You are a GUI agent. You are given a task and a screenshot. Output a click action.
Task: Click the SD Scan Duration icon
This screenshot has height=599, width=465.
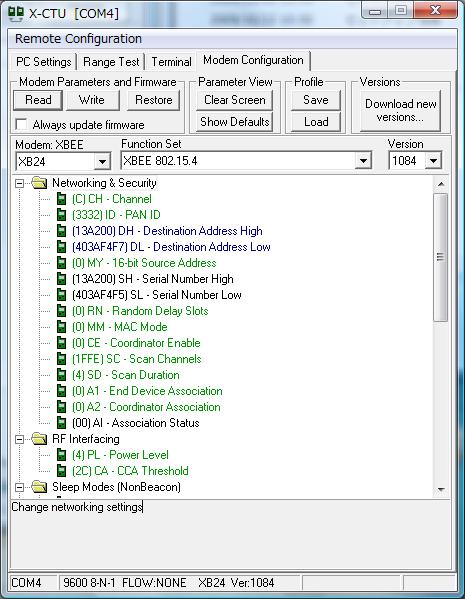pos(61,375)
